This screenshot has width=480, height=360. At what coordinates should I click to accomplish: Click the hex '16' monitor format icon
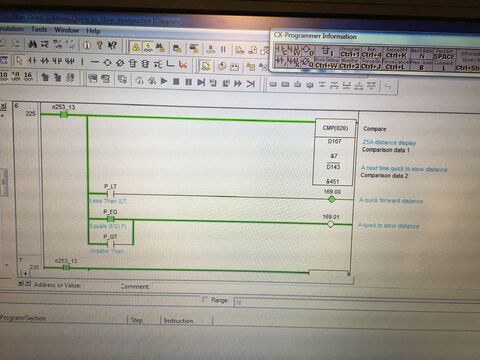[28, 77]
